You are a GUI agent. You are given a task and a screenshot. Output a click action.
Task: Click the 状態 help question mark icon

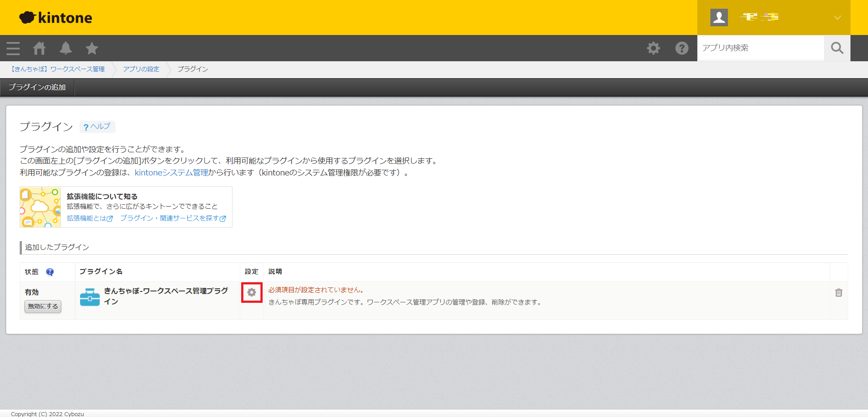click(x=50, y=272)
